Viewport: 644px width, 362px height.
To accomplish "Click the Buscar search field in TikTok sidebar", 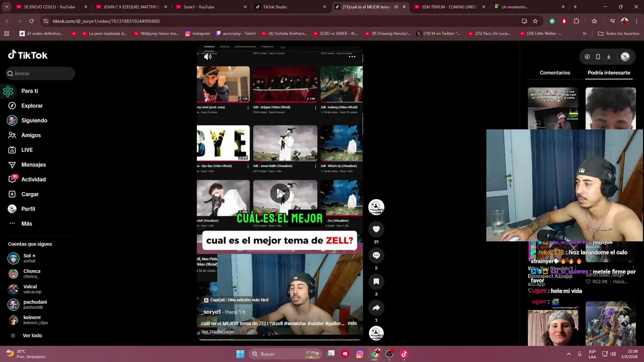I will (x=40, y=73).
